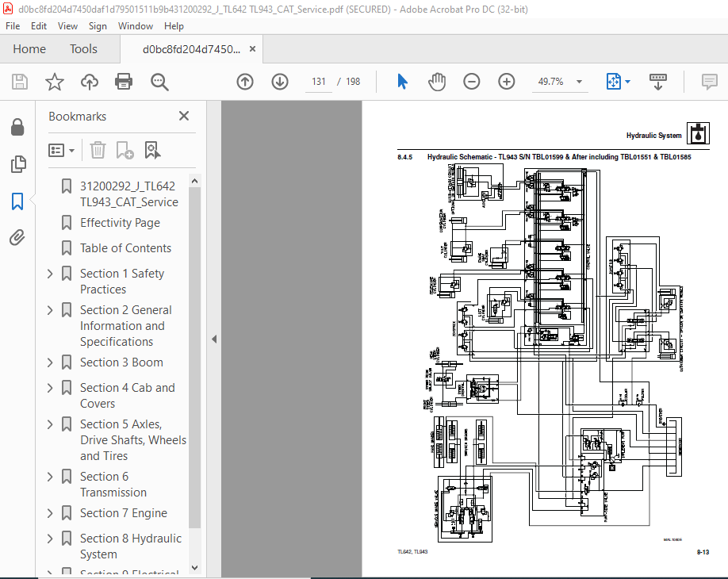Expand Section 8 Hydraulic System
Viewport: 728px width, 579px height.
pyautogui.click(x=50, y=538)
